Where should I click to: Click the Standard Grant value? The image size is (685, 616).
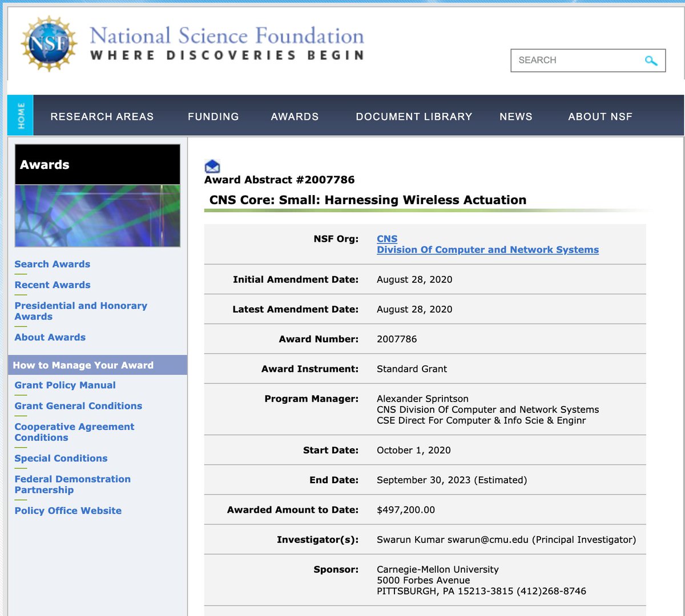412,369
